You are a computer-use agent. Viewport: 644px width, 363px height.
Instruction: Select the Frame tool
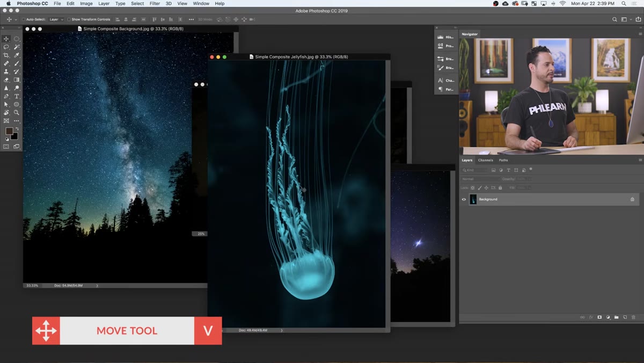[x=6, y=121]
